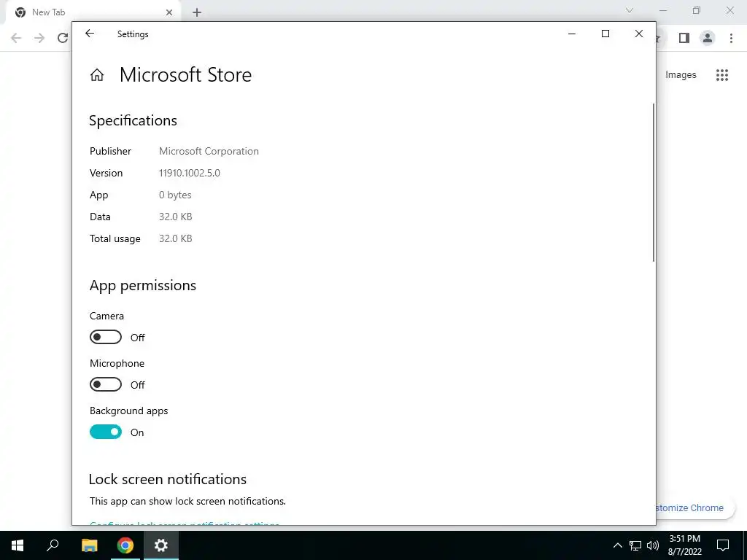Switch to Chrome from the taskbar
747x560 pixels.
tap(125, 545)
